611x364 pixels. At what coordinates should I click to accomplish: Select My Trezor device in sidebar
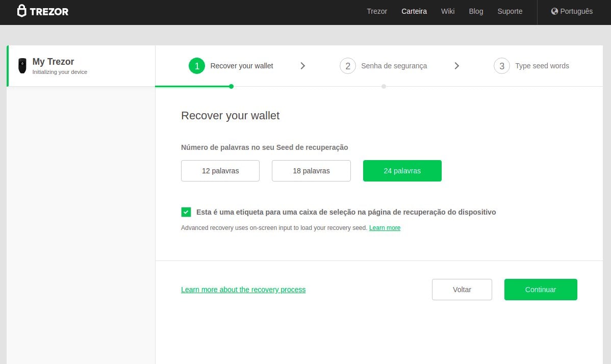[x=81, y=66]
